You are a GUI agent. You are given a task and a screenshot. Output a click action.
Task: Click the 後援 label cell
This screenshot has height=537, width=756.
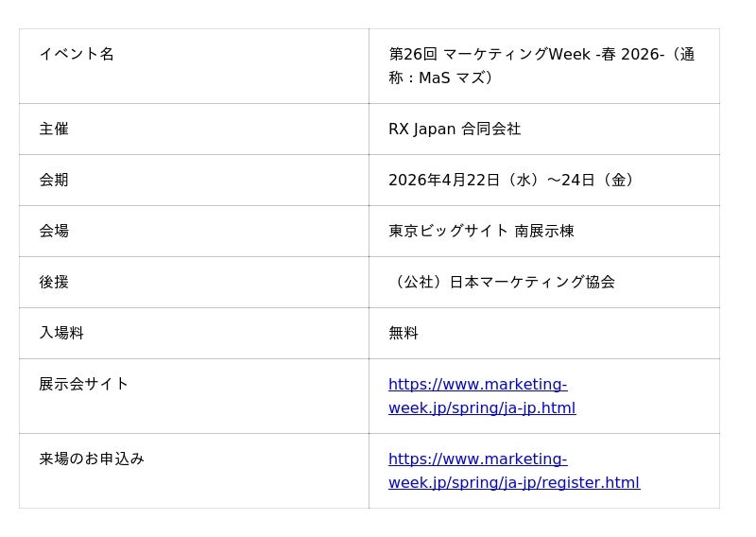54,282
